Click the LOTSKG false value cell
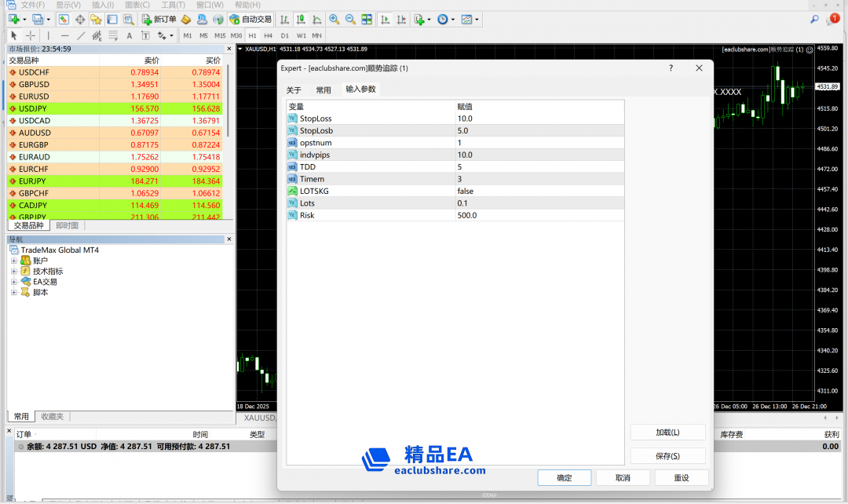This screenshot has height=504, width=848. point(539,191)
